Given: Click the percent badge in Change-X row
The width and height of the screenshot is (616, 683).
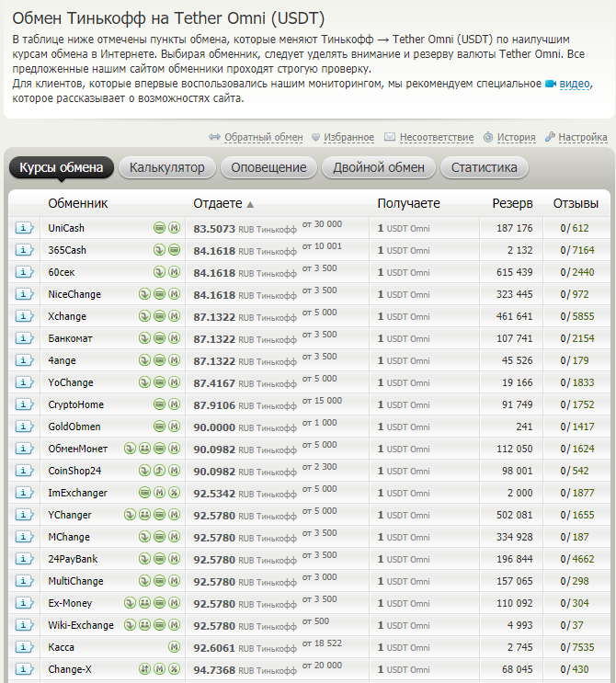Looking at the screenshot, I should 175,669.
